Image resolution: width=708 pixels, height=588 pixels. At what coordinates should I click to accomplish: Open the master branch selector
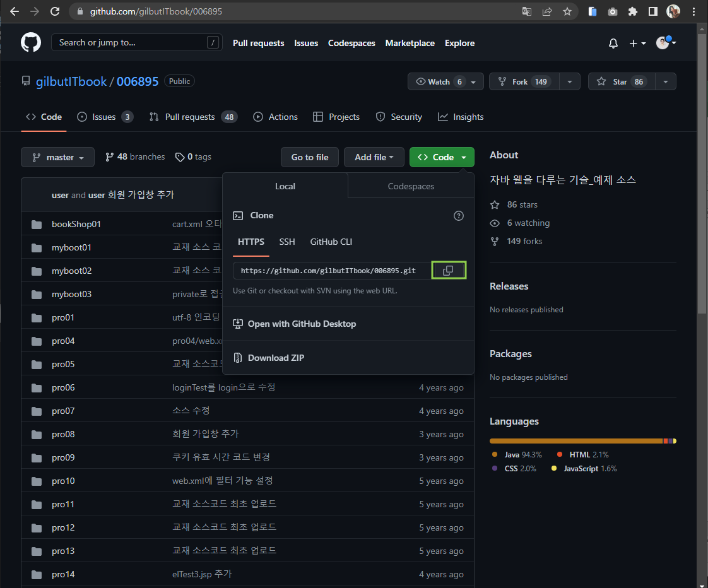(58, 157)
